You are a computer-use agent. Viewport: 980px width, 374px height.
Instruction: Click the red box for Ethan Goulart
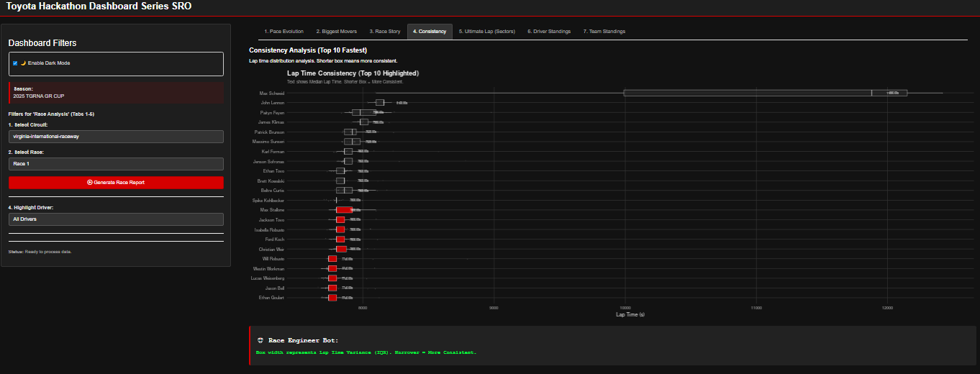(332, 298)
